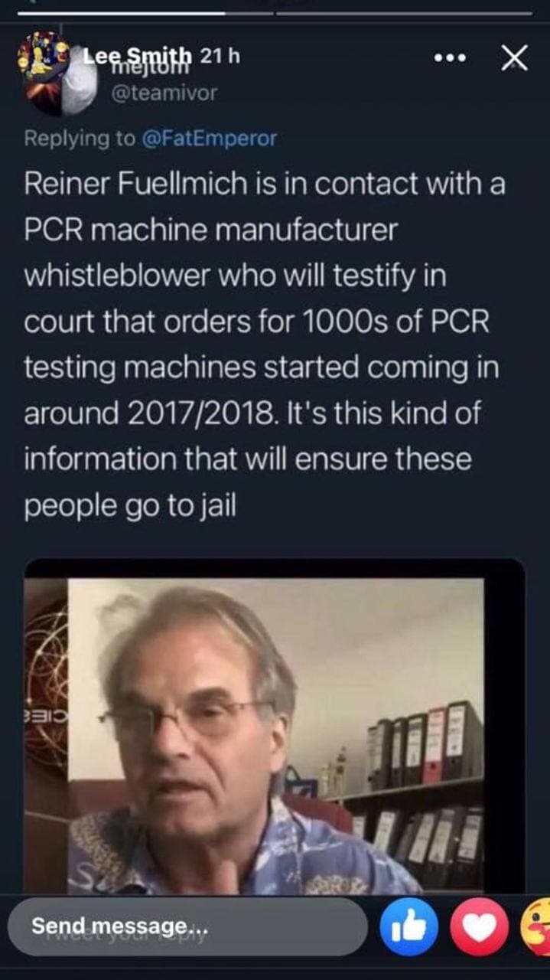The image size is (550, 980).
Task: Close the story with the X icon
Action: [514, 58]
